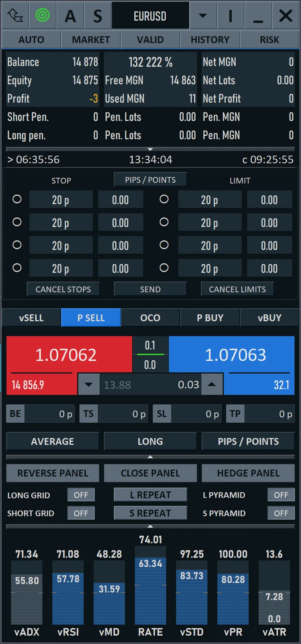The width and height of the screenshot is (301, 644).
Task: Open the HEDGE PANEL
Action: (248, 473)
